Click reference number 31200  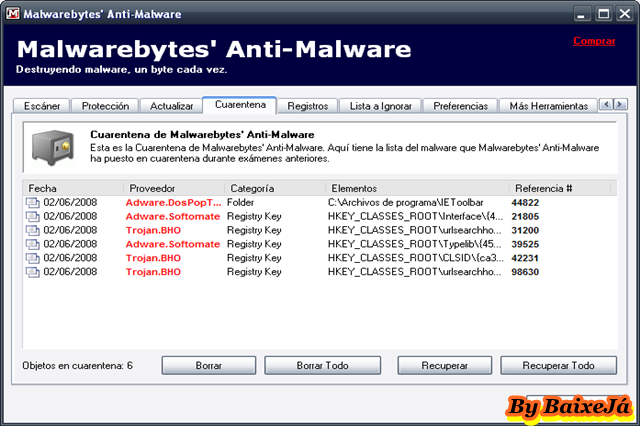(x=525, y=230)
